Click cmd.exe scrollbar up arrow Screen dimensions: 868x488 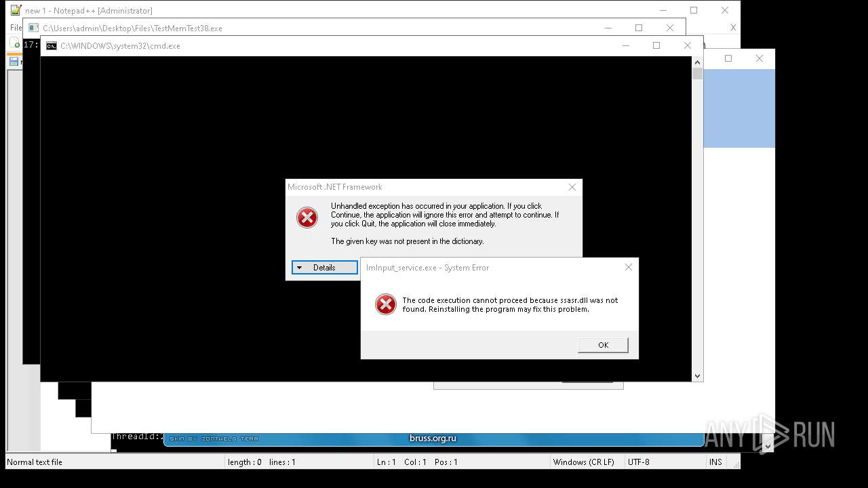[x=697, y=62]
